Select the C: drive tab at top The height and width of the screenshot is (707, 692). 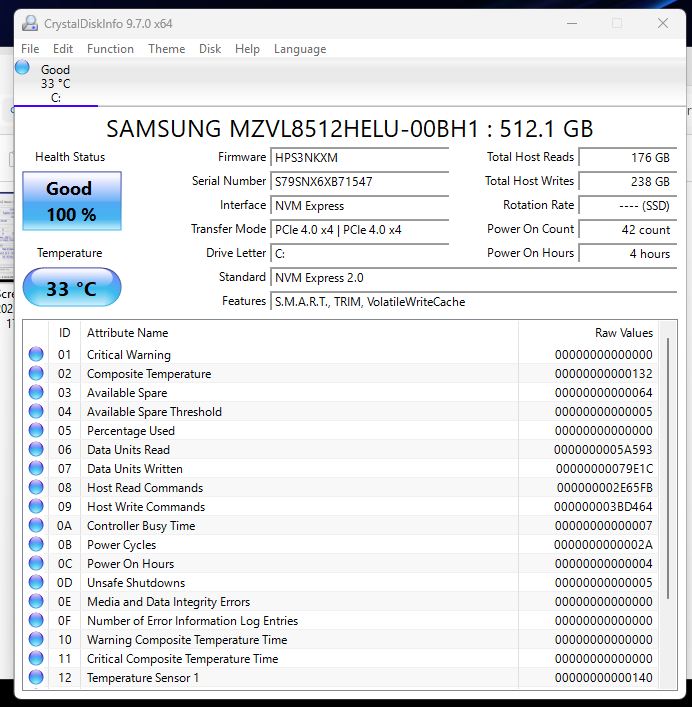pyautogui.click(x=56, y=83)
